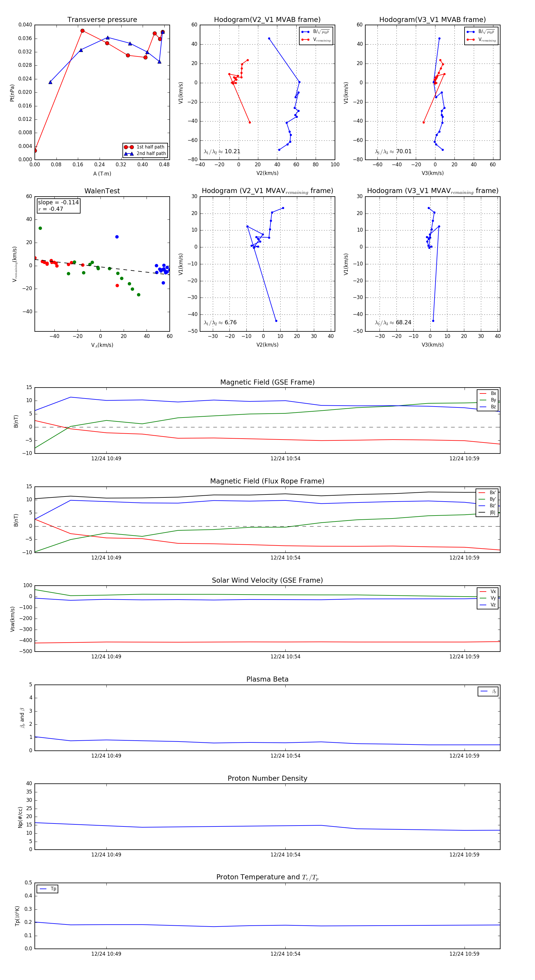Click the 'Vy' legend entry in velocity panel
535x980 pixels.
tap(488, 598)
